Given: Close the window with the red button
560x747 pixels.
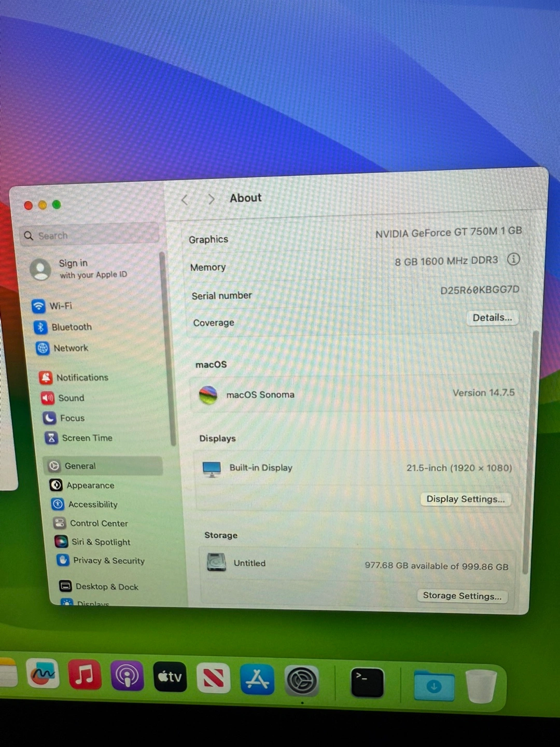Looking at the screenshot, I should pos(29,205).
